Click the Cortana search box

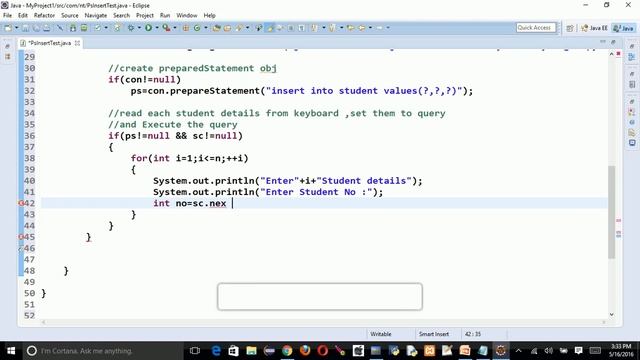(102, 351)
